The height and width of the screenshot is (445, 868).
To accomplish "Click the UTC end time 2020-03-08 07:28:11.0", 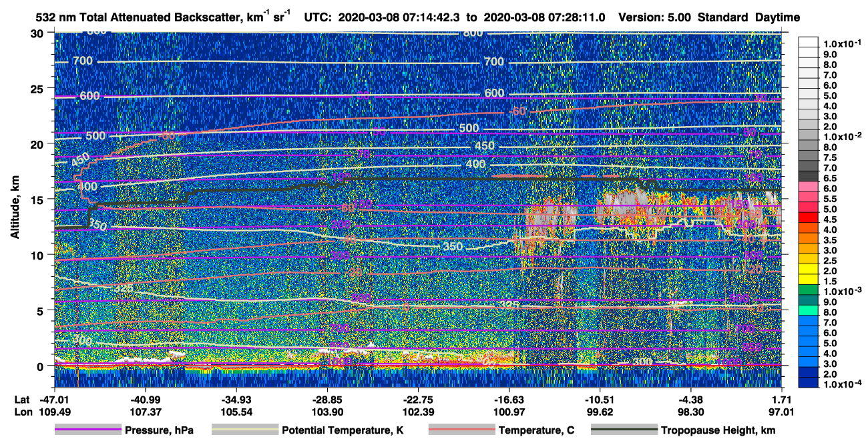I will click(546, 18).
